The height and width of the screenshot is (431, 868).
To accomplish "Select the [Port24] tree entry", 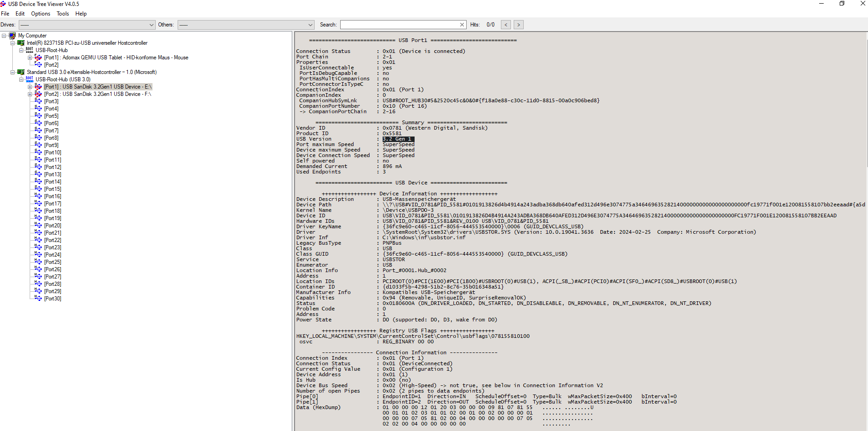I will point(53,255).
